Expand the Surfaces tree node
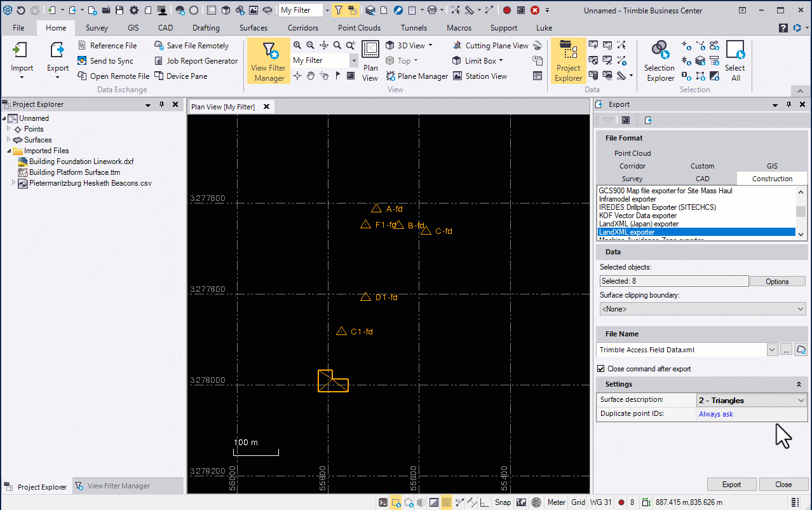This screenshot has width=812, height=510. 9,140
